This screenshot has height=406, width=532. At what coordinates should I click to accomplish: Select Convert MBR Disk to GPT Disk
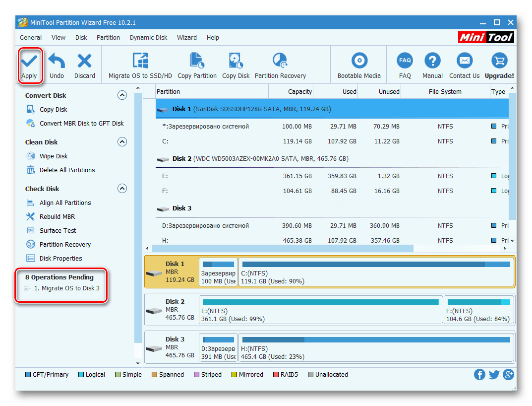point(75,123)
